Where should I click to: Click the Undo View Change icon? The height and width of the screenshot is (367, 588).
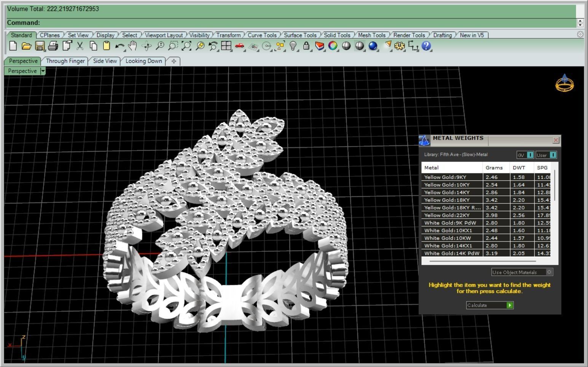click(x=213, y=46)
